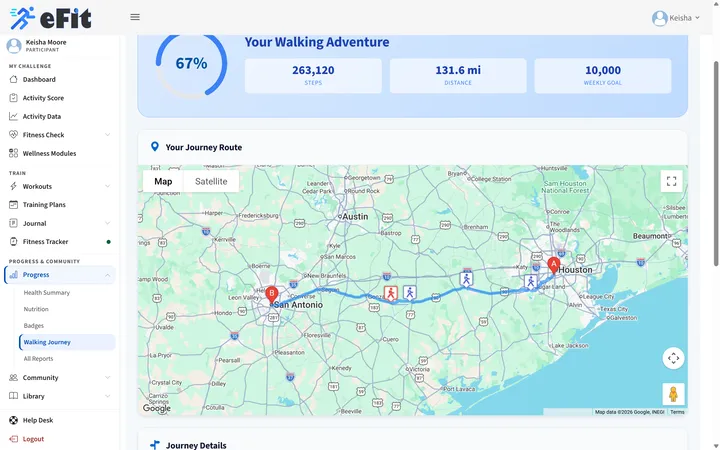Click the Activity Data chart icon
Screen dimensions: 720x450
point(13,116)
